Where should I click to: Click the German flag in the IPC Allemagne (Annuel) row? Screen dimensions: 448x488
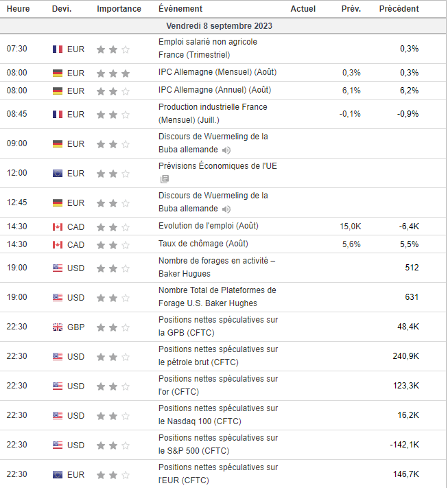click(x=58, y=91)
